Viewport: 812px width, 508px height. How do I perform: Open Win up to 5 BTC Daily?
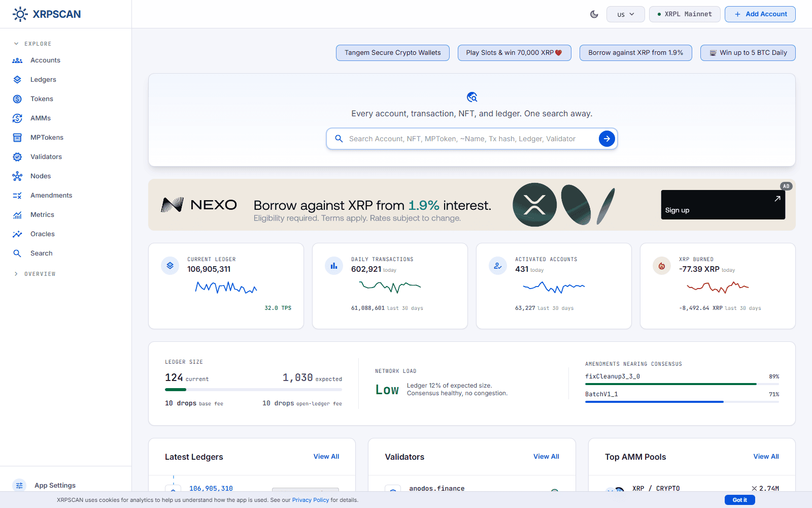point(748,53)
